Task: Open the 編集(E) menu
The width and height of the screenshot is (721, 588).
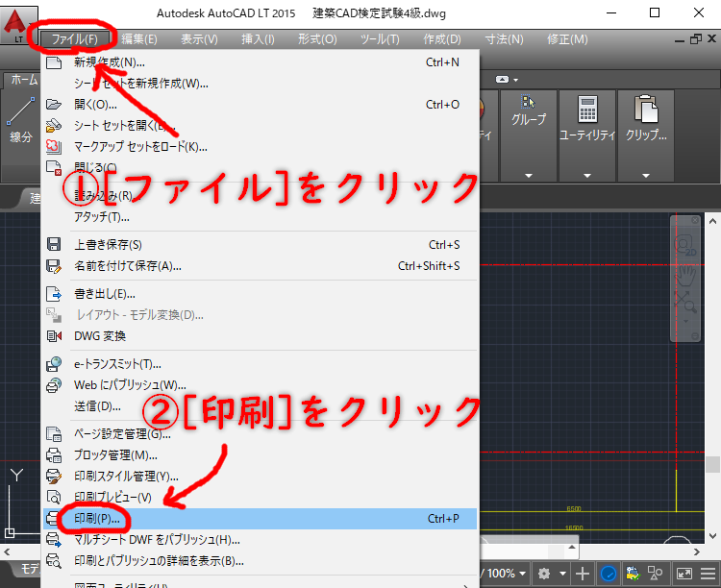Action: click(139, 39)
